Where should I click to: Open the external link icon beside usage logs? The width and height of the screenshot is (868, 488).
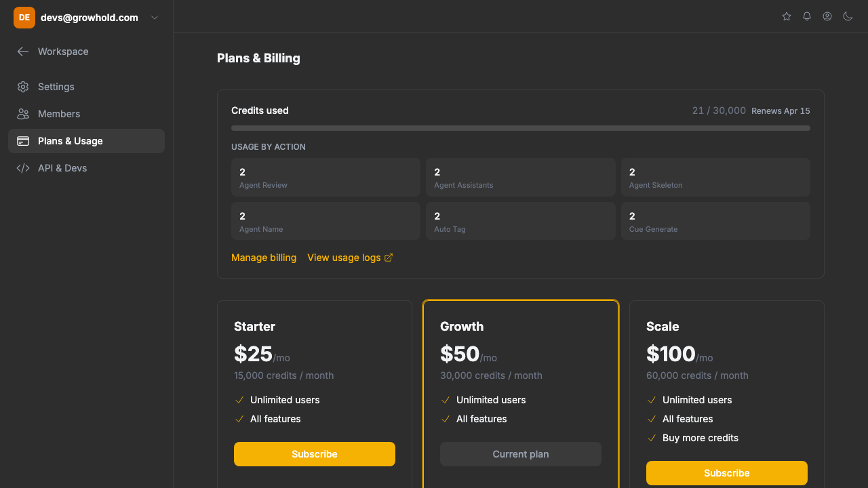389,257
